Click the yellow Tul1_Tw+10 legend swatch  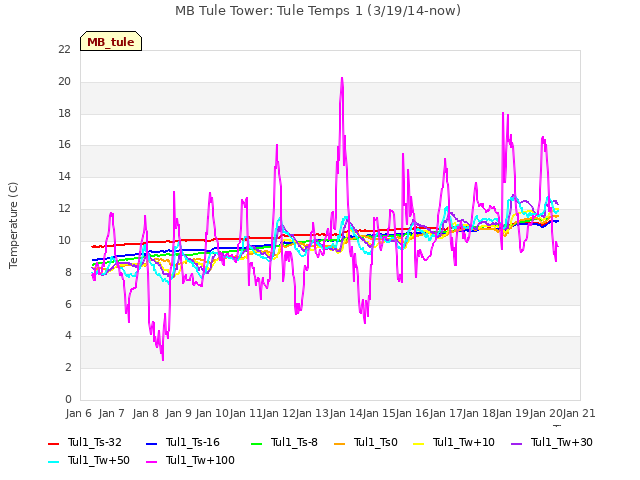[419, 443]
